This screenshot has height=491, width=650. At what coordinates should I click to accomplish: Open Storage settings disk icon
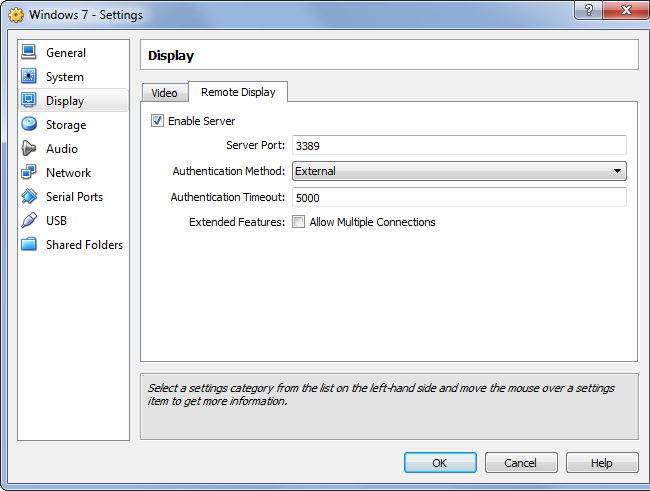(29, 125)
